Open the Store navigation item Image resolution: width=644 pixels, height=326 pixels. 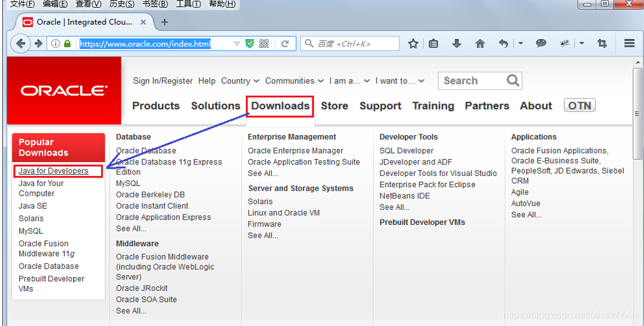click(x=335, y=106)
